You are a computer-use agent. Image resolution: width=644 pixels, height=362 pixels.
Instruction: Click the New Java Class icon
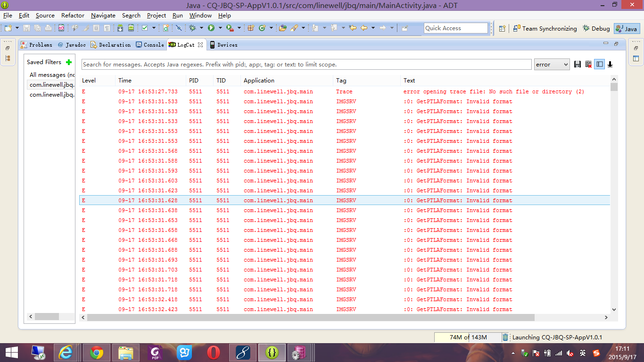click(262, 28)
